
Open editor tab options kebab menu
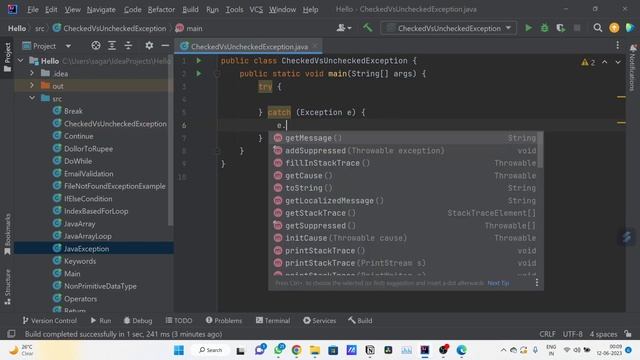617,45
